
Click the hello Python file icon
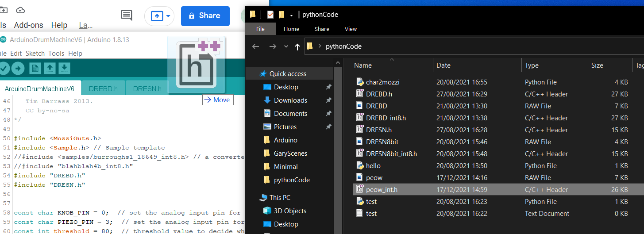(360, 166)
